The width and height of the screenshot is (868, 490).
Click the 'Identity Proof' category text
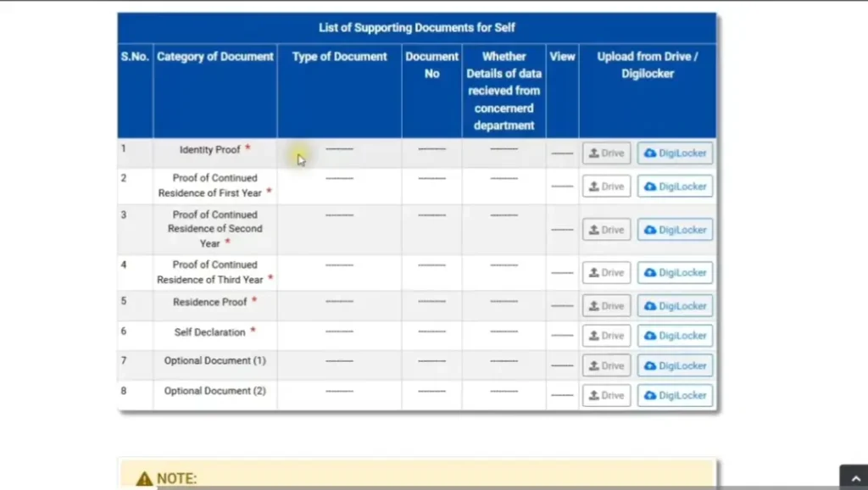click(210, 150)
